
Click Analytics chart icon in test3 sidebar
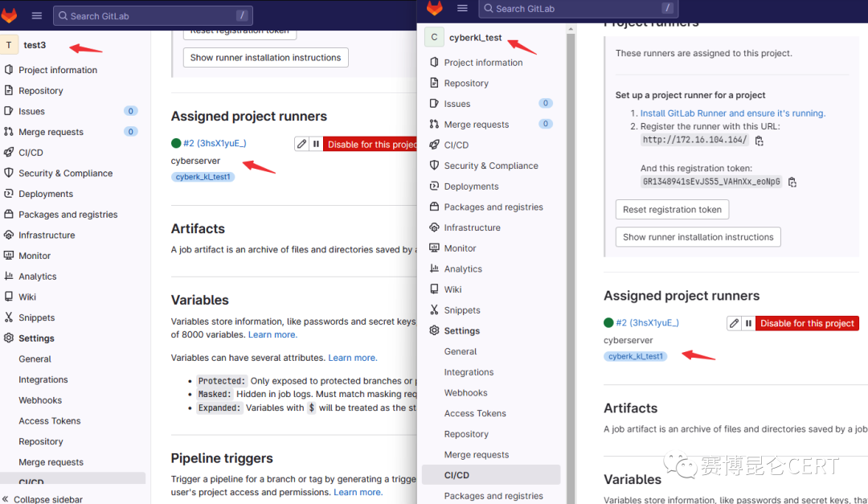pyautogui.click(x=8, y=276)
